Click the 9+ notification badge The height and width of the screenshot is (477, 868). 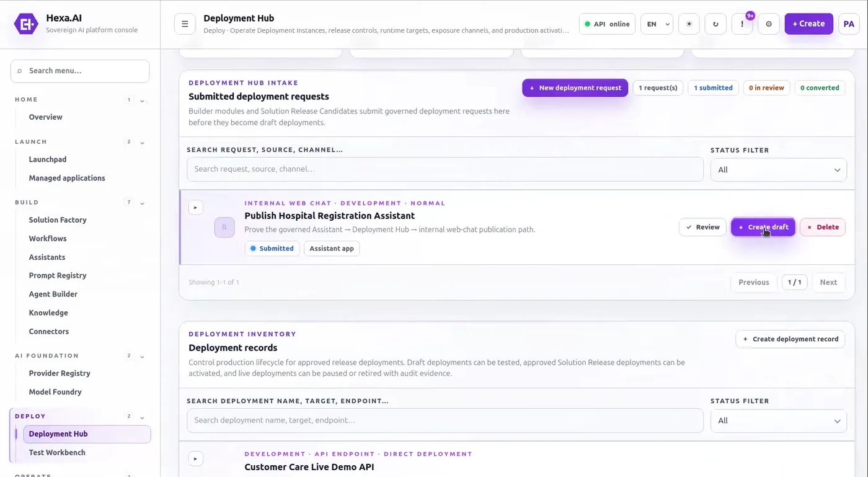click(x=750, y=16)
